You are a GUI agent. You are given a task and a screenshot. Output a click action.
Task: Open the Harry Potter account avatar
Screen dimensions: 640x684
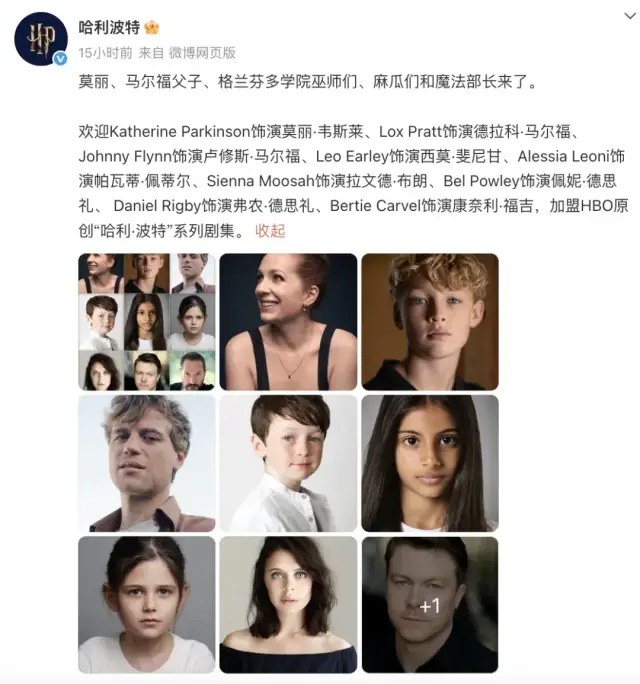pyautogui.click(x=41, y=39)
